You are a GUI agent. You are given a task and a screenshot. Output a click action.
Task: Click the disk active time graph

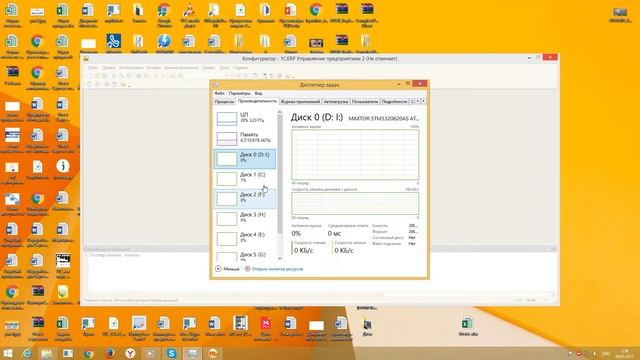[x=355, y=155]
